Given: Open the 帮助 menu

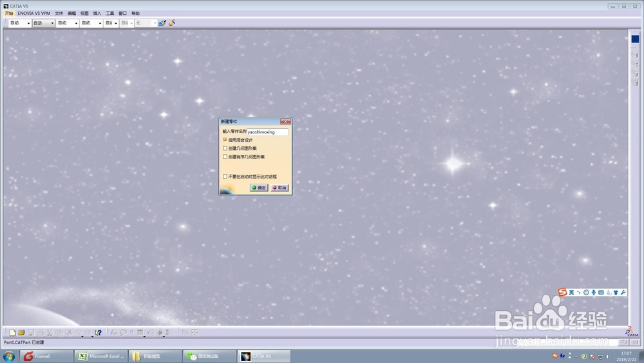Looking at the screenshot, I should (135, 13).
